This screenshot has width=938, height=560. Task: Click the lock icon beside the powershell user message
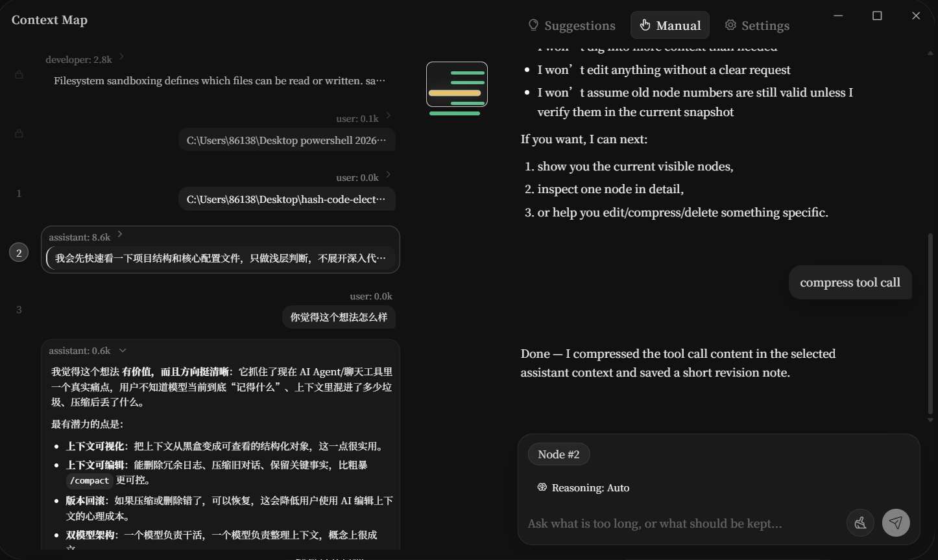point(19,134)
